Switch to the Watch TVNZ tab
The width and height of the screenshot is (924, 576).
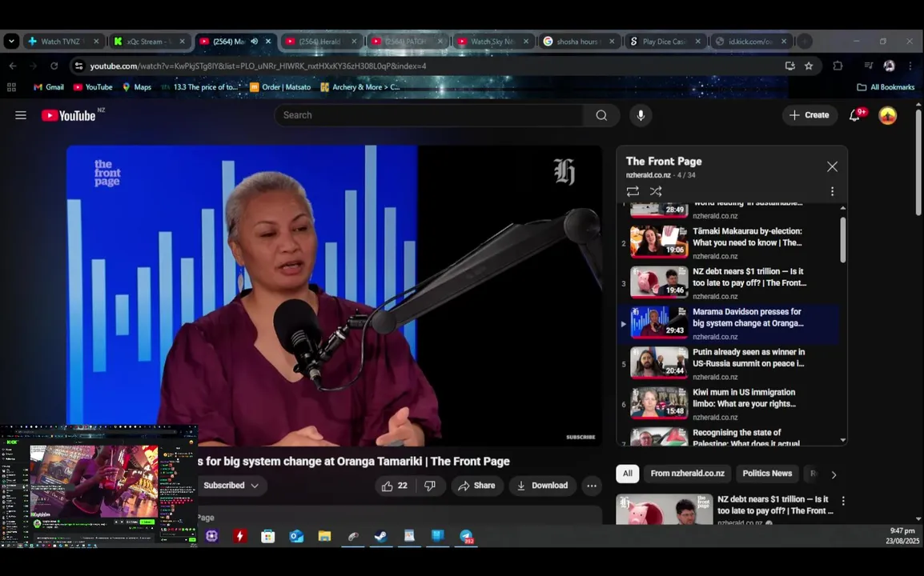pos(64,42)
